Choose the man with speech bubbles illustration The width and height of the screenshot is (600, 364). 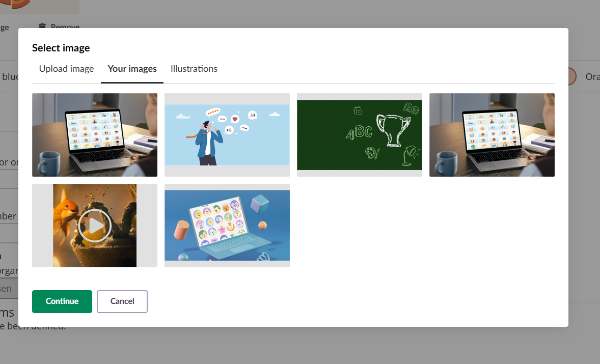tap(227, 135)
